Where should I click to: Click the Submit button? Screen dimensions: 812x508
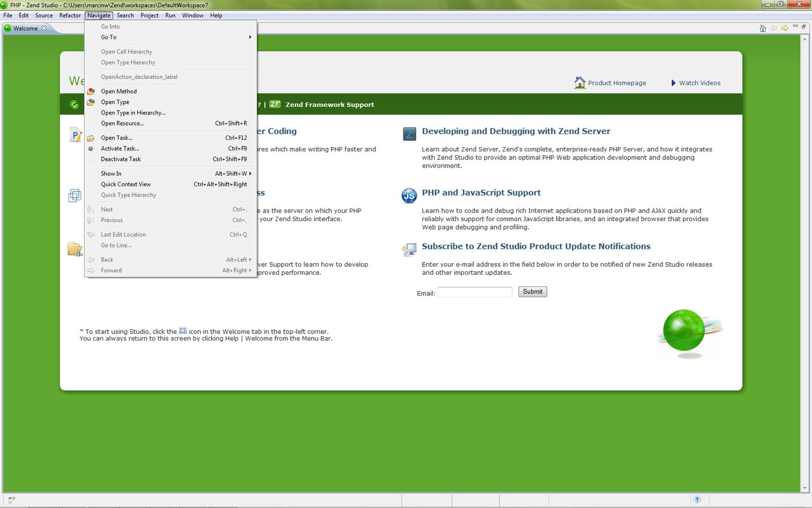(x=533, y=292)
